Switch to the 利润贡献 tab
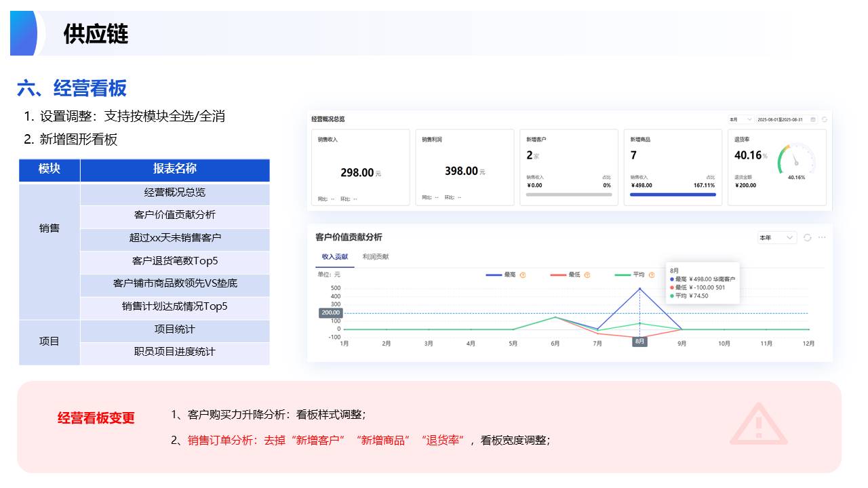 (x=376, y=257)
